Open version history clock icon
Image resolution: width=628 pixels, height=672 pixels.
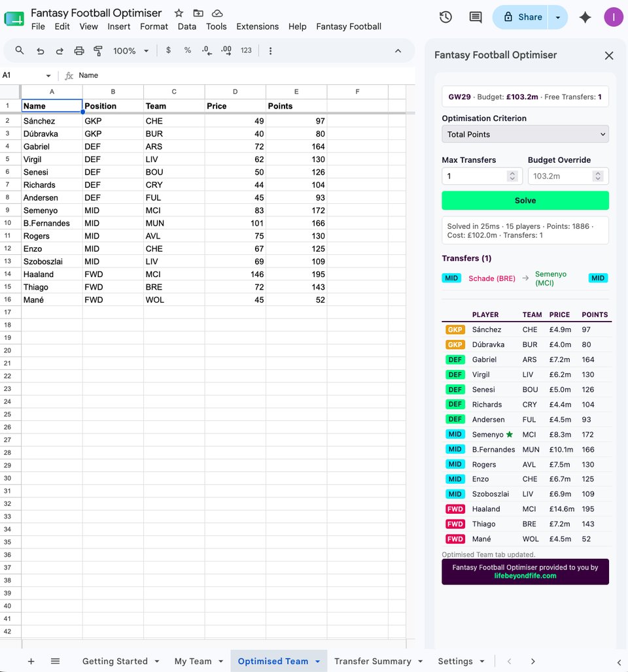click(x=445, y=17)
